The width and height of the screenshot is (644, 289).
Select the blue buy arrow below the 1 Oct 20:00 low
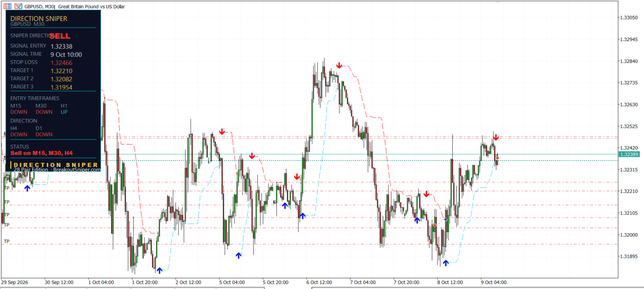(159, 270)
